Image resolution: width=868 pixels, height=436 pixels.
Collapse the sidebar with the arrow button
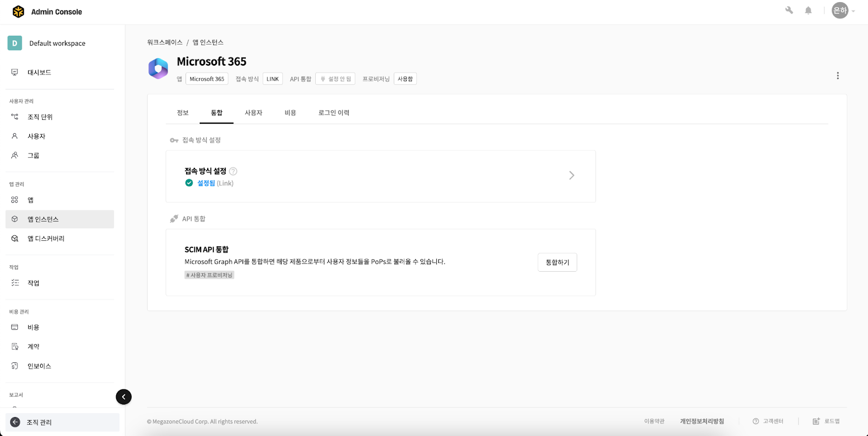[x=124, y=397]
